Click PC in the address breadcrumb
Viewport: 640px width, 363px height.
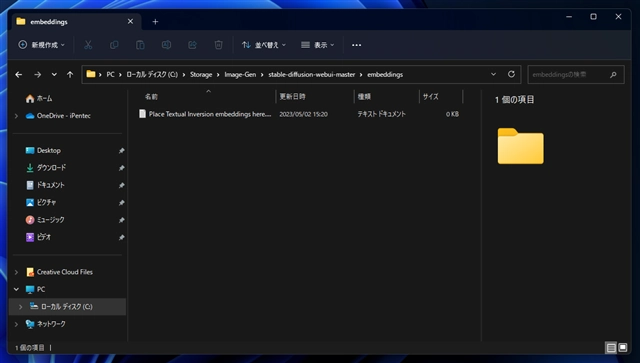(110, 74)
